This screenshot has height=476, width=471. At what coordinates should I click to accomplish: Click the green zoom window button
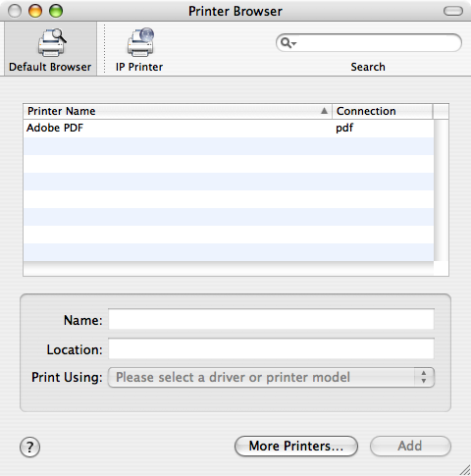coord(56,11)
